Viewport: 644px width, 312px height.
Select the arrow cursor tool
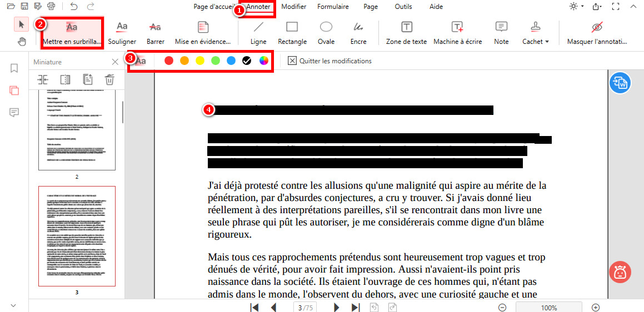point(21,24)
